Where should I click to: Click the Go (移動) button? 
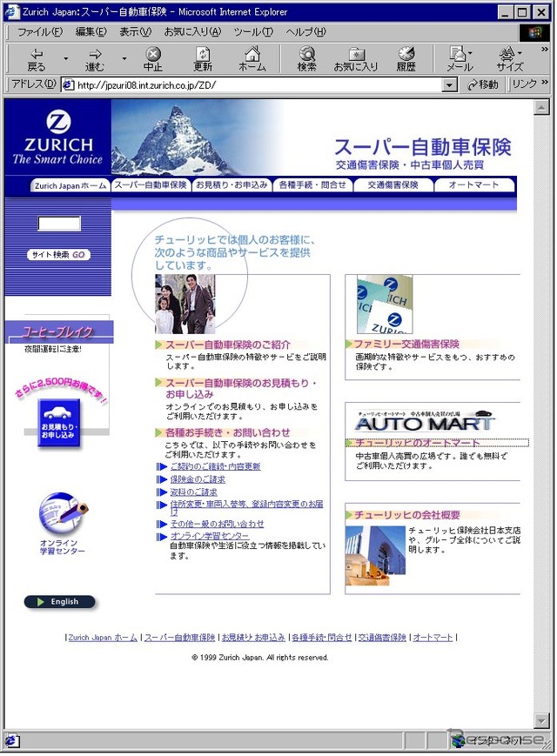482,85
